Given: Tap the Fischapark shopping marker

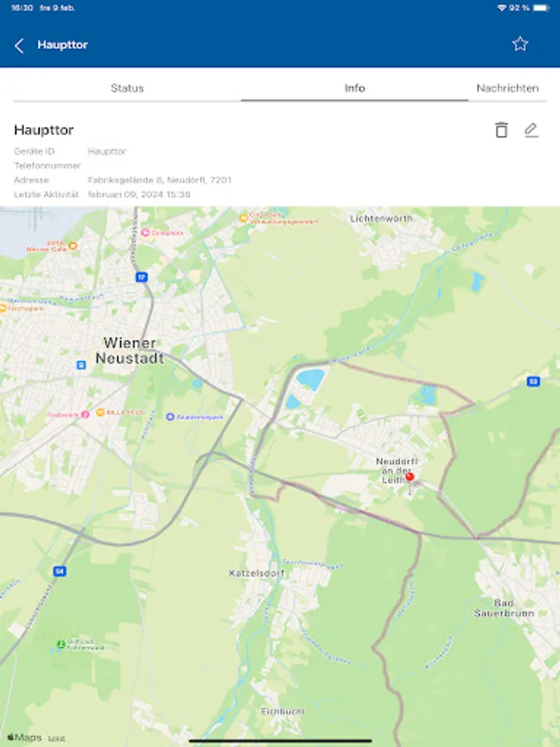Looking at the screenshot, I should 2,308.
